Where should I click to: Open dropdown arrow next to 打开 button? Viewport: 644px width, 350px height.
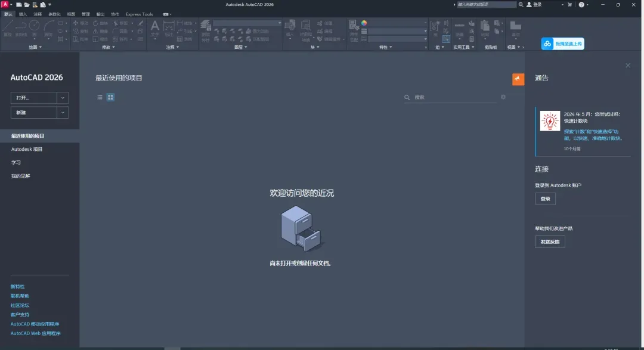(x=63, y=98)
